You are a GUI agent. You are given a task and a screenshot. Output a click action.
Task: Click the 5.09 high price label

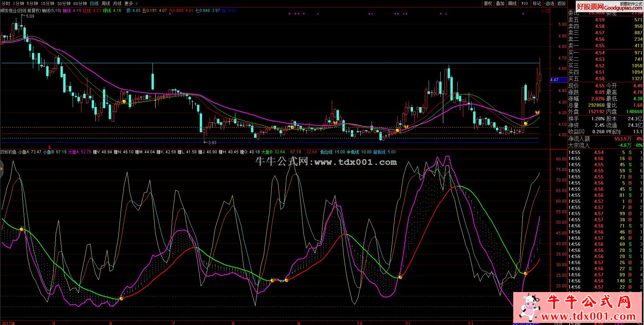(x=30, y=16)
